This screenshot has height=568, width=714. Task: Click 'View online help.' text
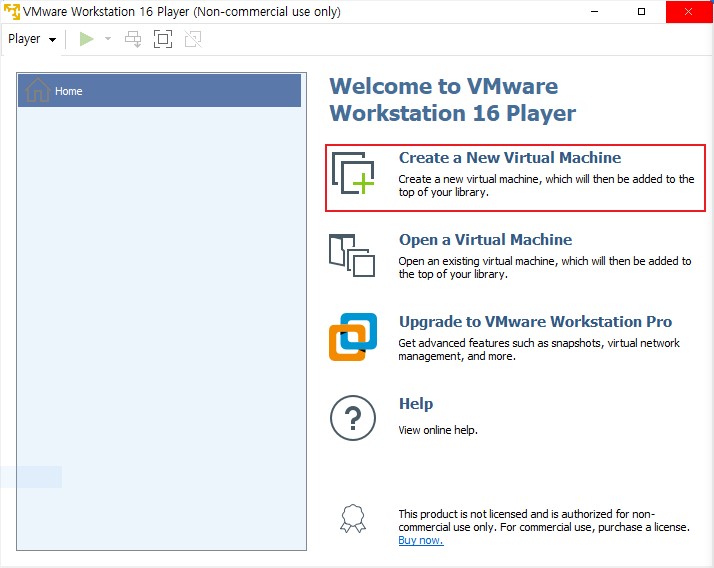pyautogui.click(x=438, y=430)
